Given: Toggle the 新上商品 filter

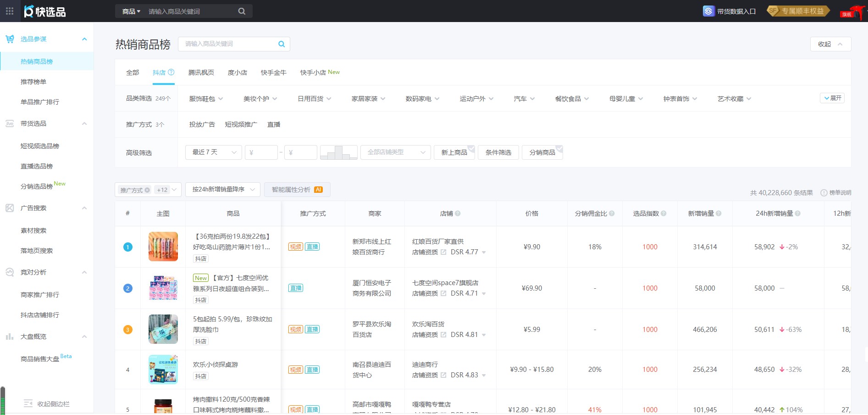Looking at the screenshot, I should (454, 152).
